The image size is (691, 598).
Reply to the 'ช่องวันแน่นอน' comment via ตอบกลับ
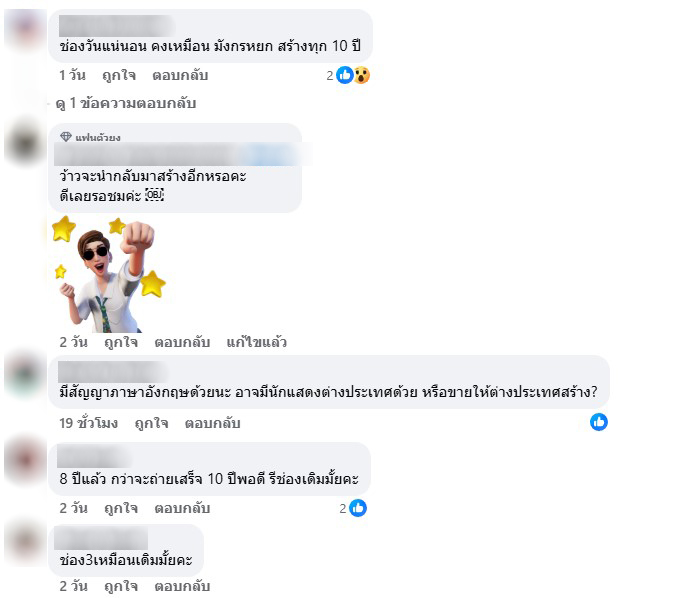[x=180, y=76]
